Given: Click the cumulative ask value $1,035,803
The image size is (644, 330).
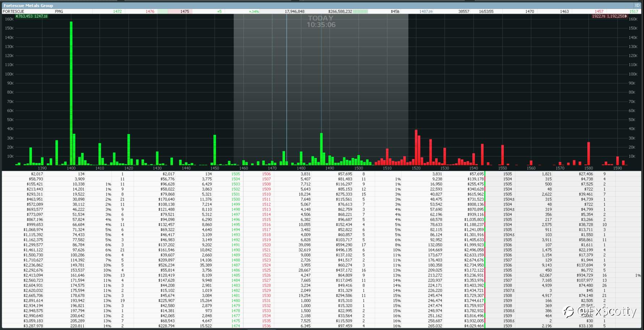Looking at the screenshot, I should click(474, 220).
